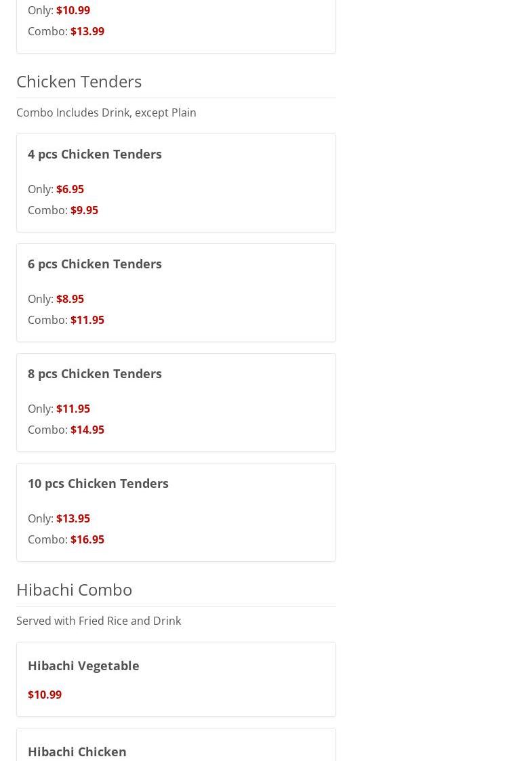Click the $13.95 Only price
The height and width of the screenshot is (761, 532).
pos(73,518)
